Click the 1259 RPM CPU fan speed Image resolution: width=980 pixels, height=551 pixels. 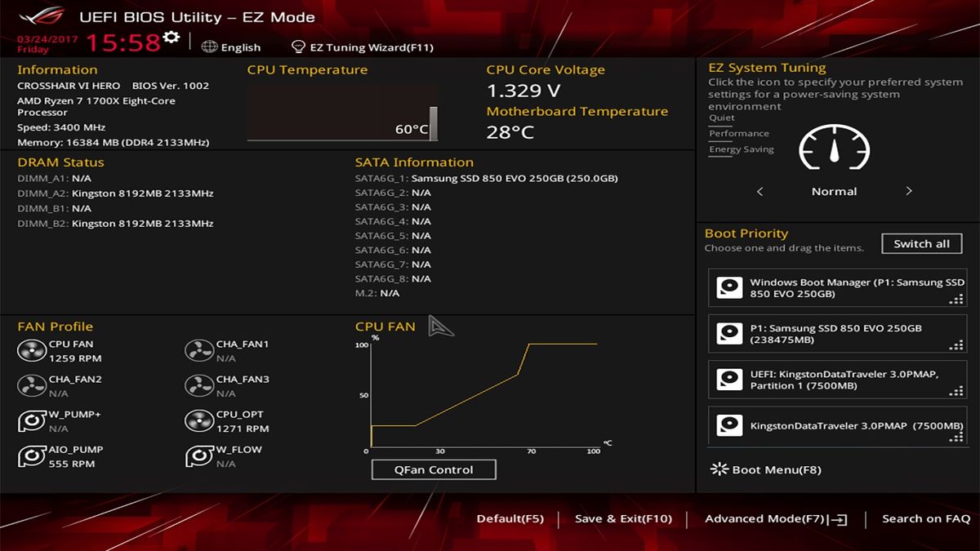[x=75, y=358]
